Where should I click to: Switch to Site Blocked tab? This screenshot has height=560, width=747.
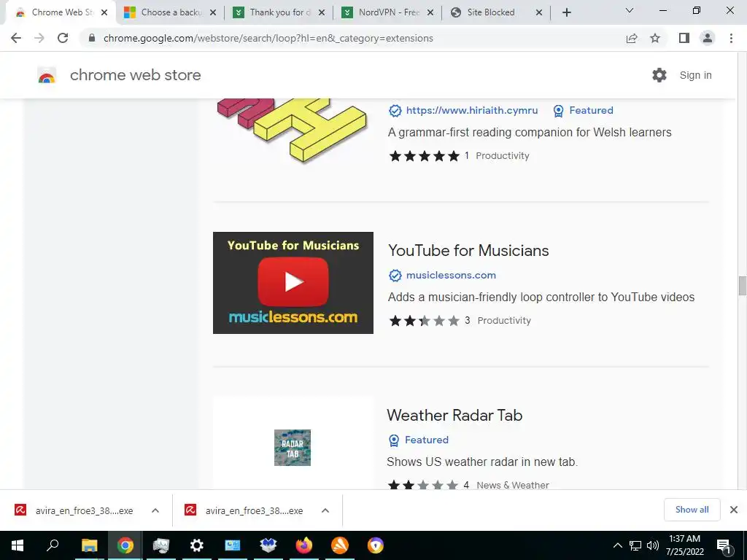coord(496,12)
